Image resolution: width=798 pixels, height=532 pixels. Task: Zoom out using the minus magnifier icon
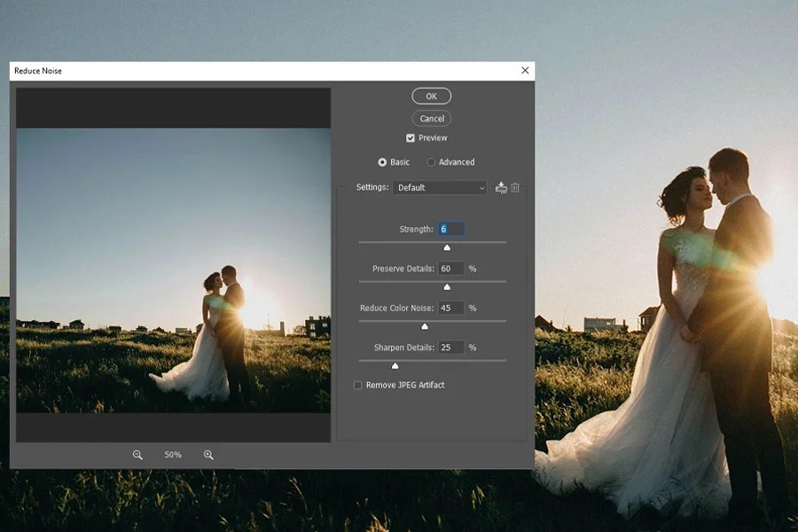tap(137, 454)
